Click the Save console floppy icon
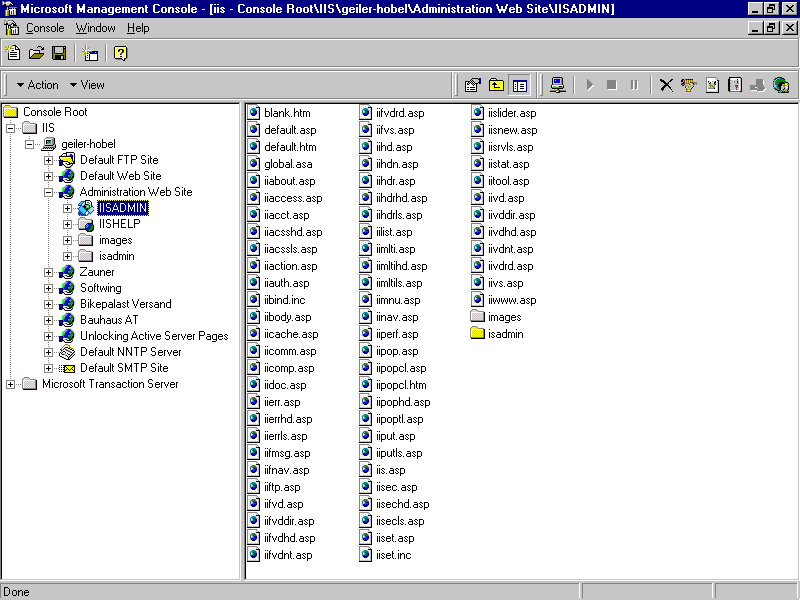Viewport: 800px width, 600px height. tap(59, 53)
